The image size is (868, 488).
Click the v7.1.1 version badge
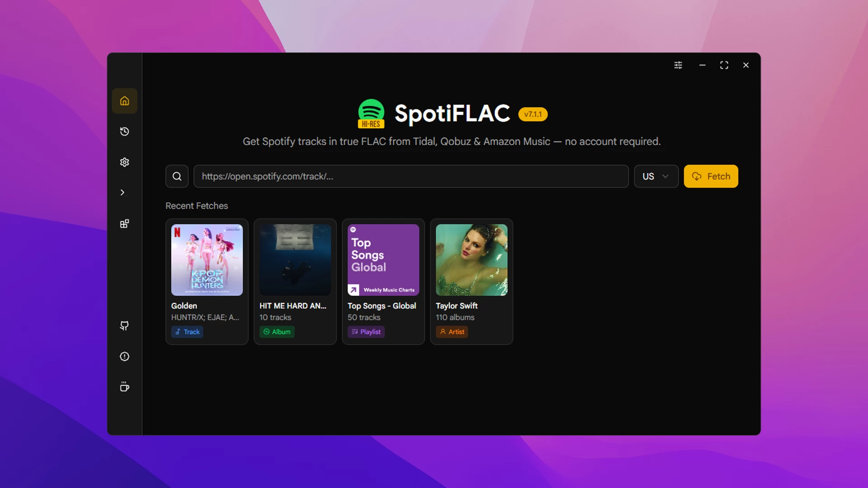coord(533,114)
